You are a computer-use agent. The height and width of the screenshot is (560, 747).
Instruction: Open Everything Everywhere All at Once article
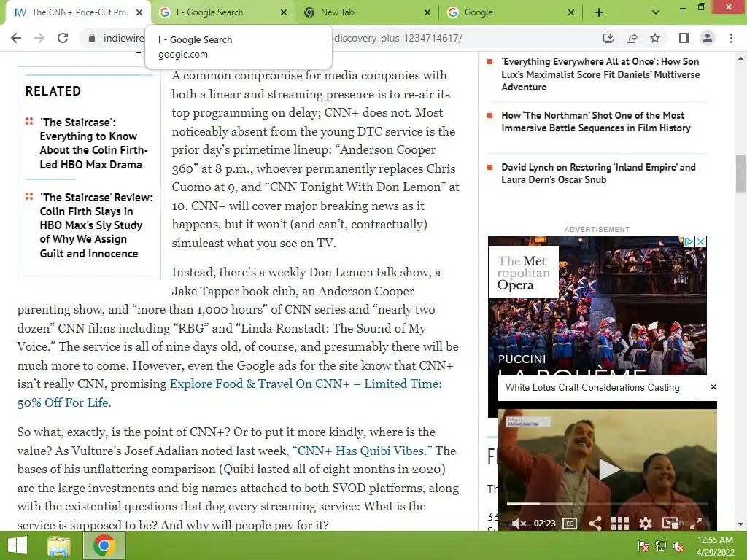coord(600,74)
